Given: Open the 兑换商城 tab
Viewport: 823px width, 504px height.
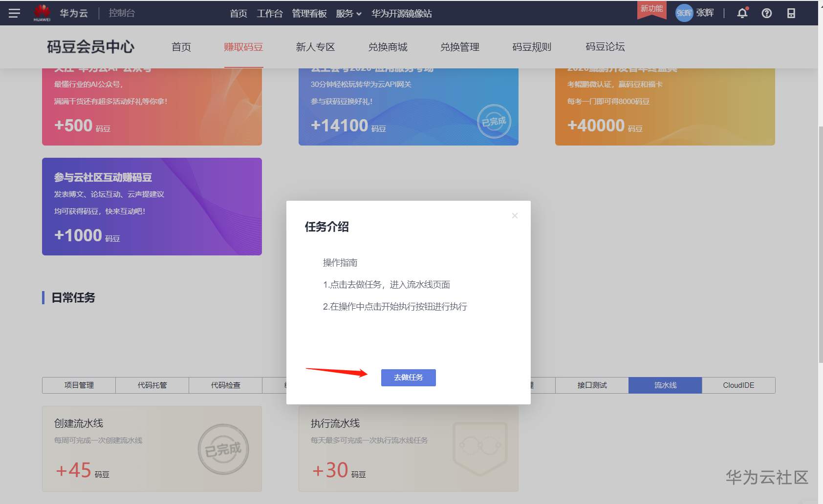Looking at the screenshot, I should click(x=388, y=47).
